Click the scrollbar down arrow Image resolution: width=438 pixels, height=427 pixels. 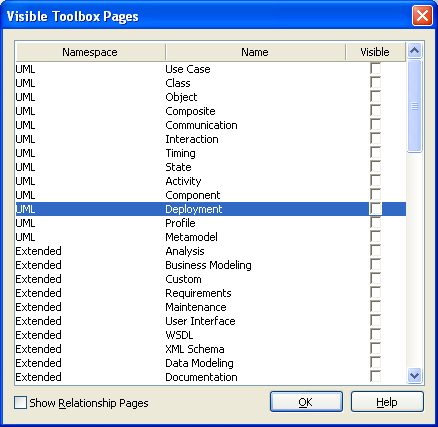point(415,376)
